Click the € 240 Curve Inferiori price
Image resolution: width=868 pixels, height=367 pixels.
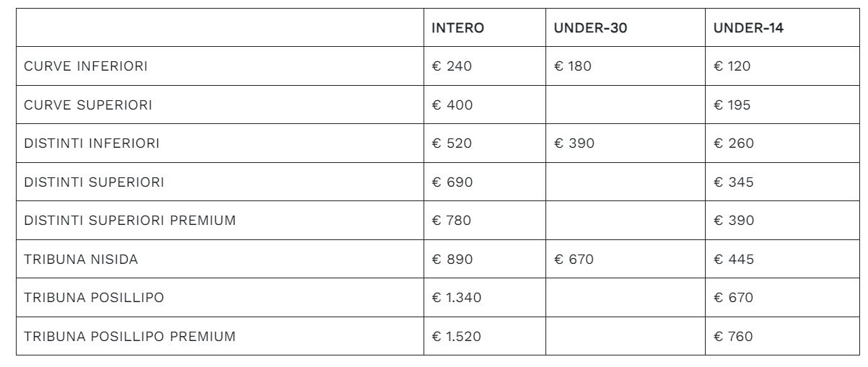pyautogui.click(x=452, y=66)
